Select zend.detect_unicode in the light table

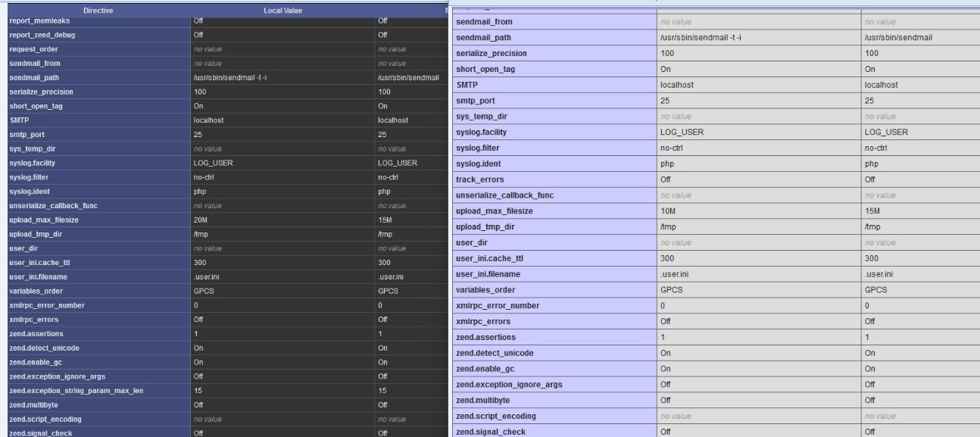(496, 353)
